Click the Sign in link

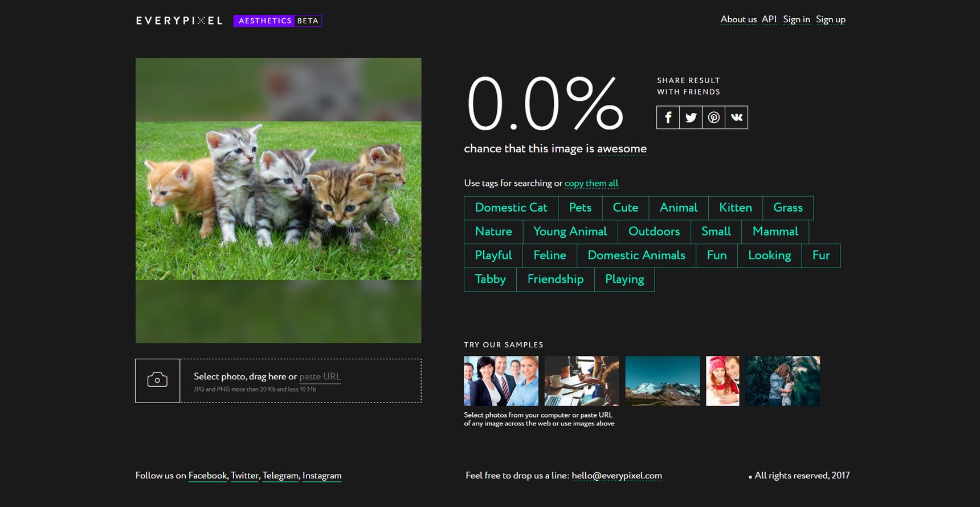(797, 19)
